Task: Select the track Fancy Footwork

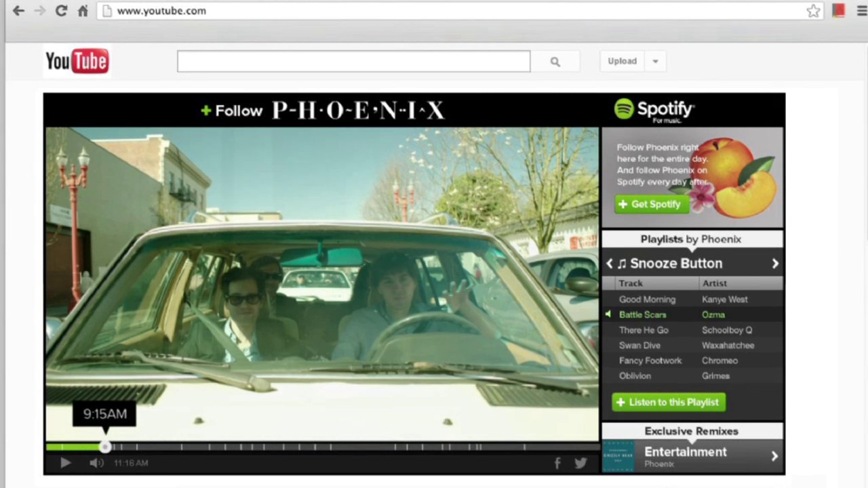Action: [x=650, y=361]
